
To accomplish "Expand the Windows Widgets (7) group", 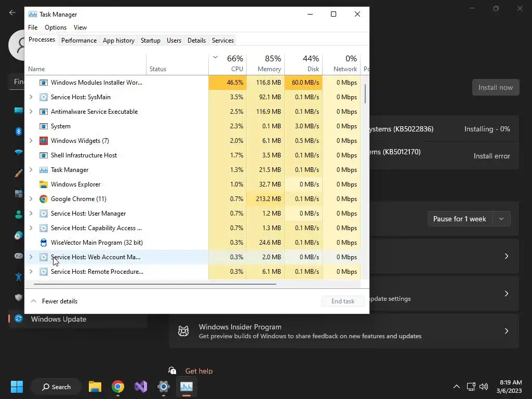I will coord(31,141).
